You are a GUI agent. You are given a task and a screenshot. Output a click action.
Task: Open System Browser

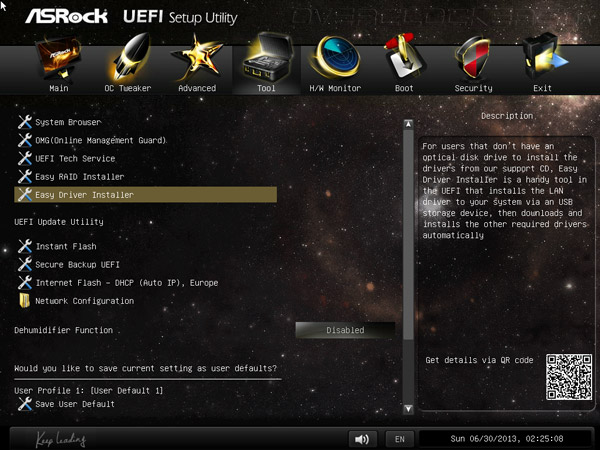coord(68,122)
